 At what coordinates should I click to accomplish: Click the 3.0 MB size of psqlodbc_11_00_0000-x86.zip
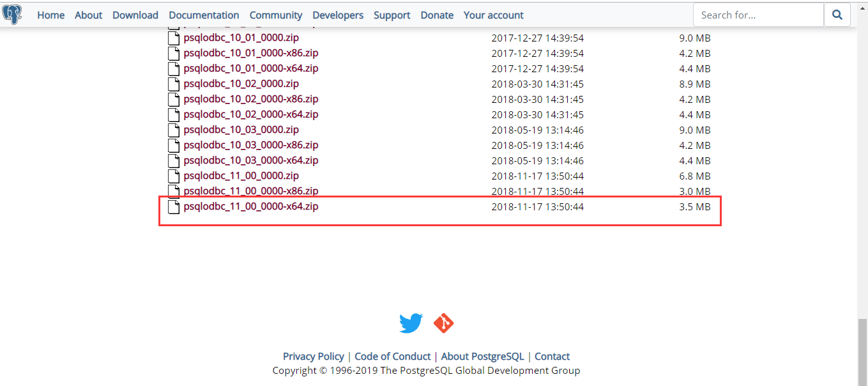[695, 191]
